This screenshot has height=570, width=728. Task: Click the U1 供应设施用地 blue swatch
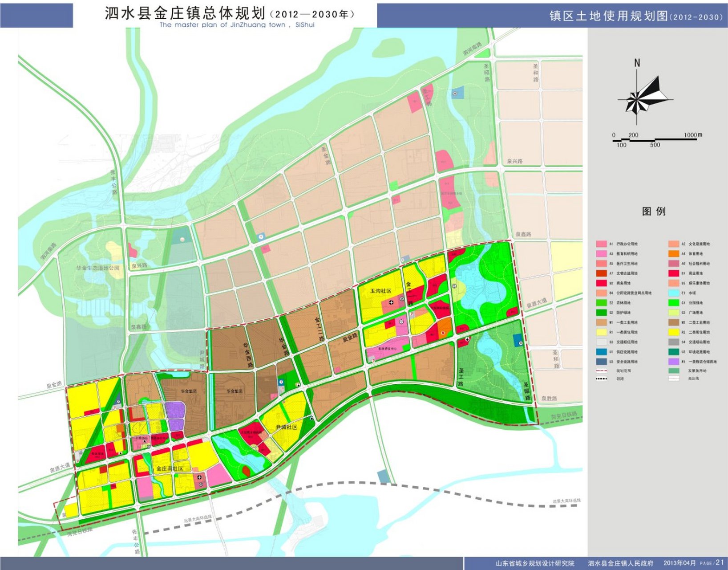tap(602, 352)
